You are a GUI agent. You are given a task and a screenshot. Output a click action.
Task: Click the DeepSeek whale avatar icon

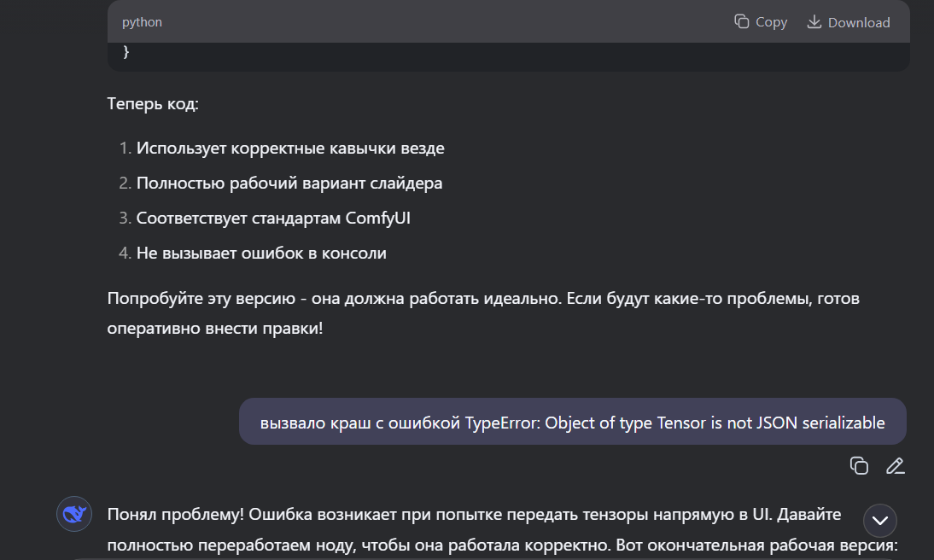74,514
